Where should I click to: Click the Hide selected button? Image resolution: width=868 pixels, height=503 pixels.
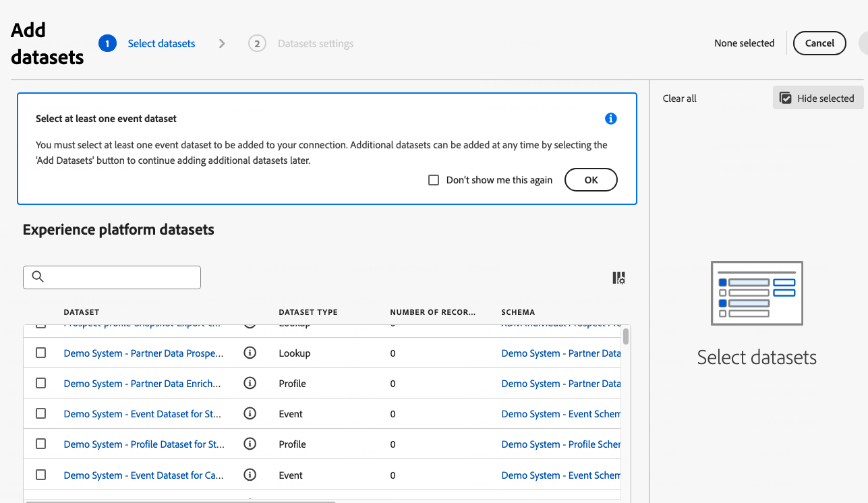817,98
